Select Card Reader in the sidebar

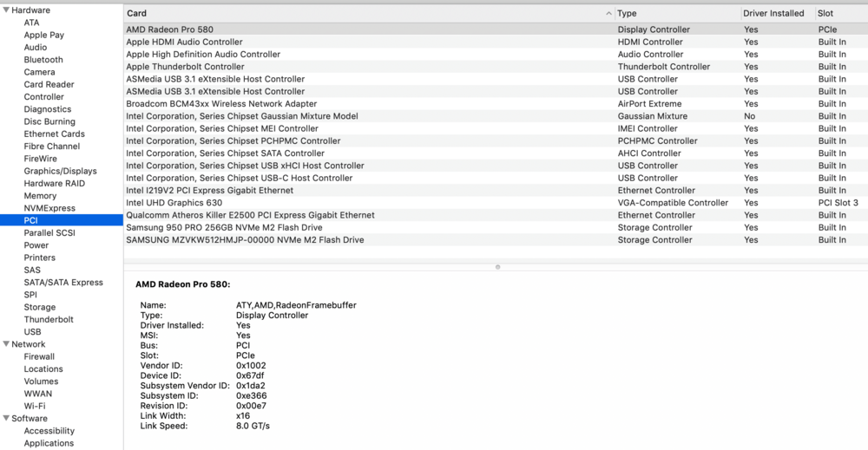(49, 85)
